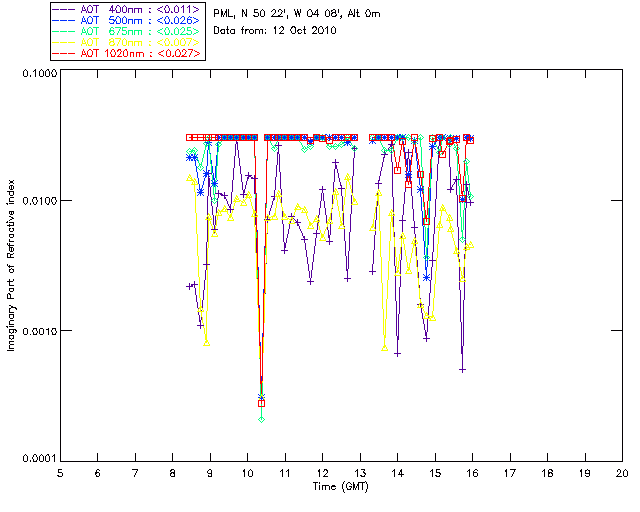
Task: Click x-axis tick label 18
Action: tap(547, 473)
